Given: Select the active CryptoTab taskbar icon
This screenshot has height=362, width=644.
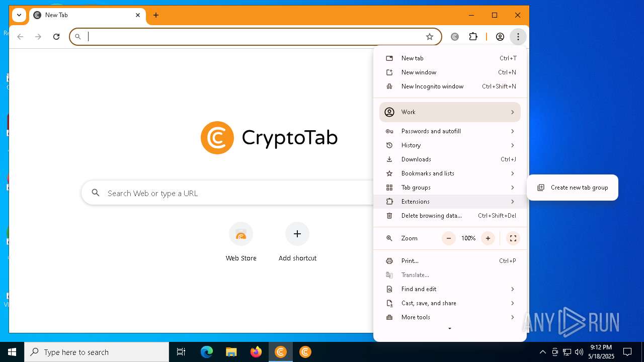Looking at the screenshot, I should (x=280, y=352).
